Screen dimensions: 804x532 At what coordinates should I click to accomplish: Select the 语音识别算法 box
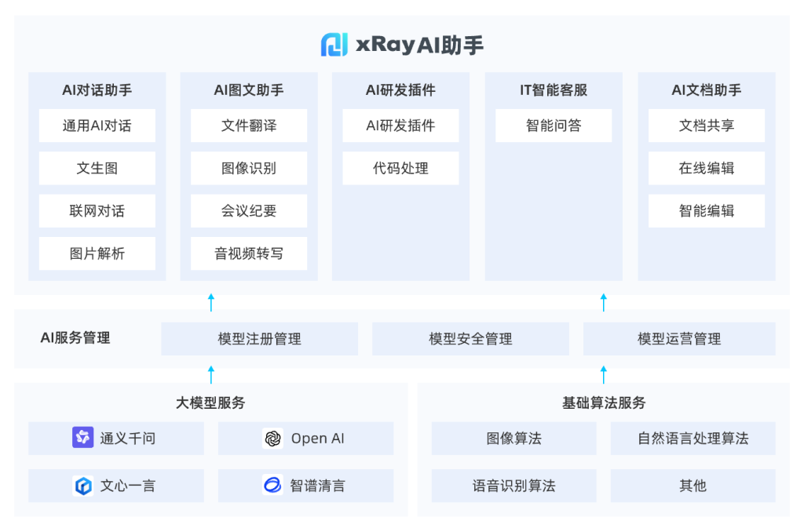point(513,486)
